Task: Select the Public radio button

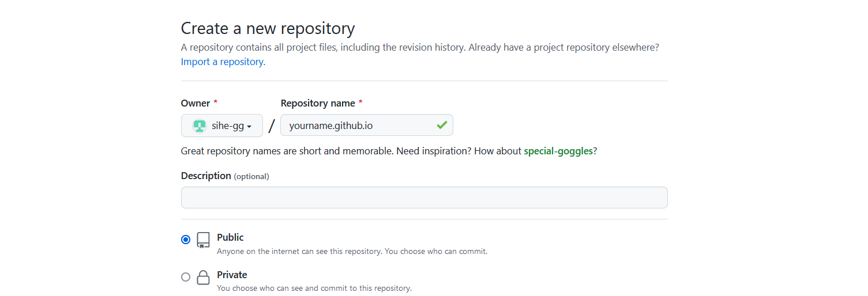Action: [186, 240]
